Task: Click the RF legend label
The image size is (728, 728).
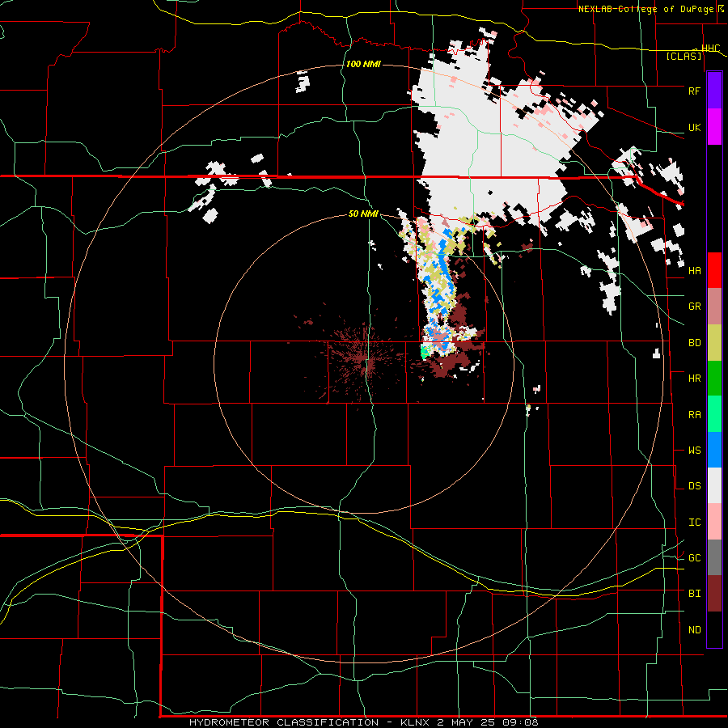Action: coord(694,91)
